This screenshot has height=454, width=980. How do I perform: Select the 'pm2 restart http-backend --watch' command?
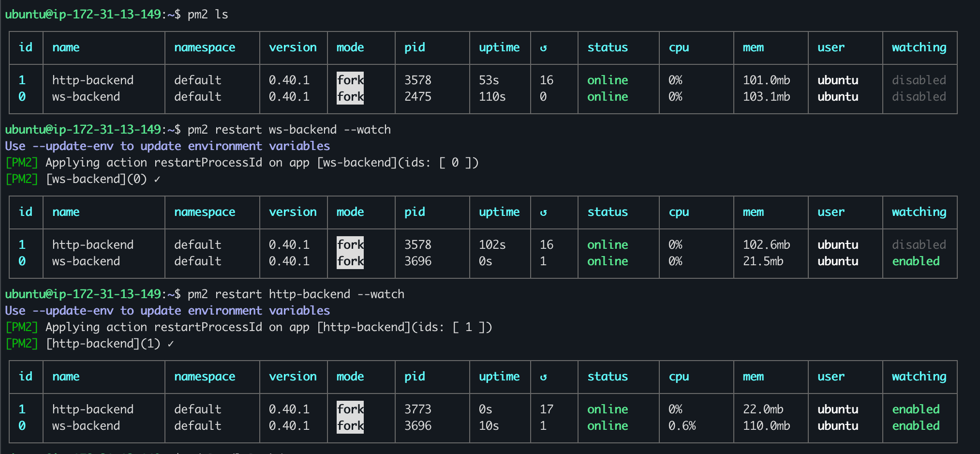coord(296,294)
